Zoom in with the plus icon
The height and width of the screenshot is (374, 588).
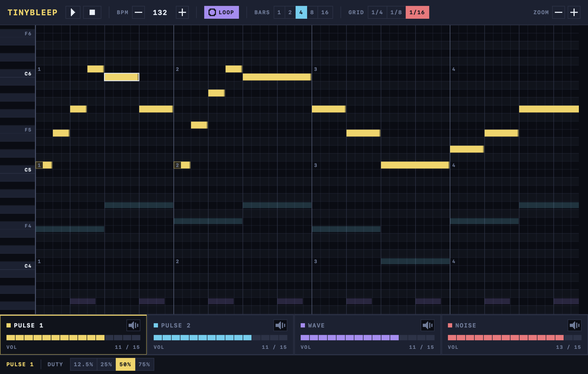pyautogui.click(x=574, y=12)
